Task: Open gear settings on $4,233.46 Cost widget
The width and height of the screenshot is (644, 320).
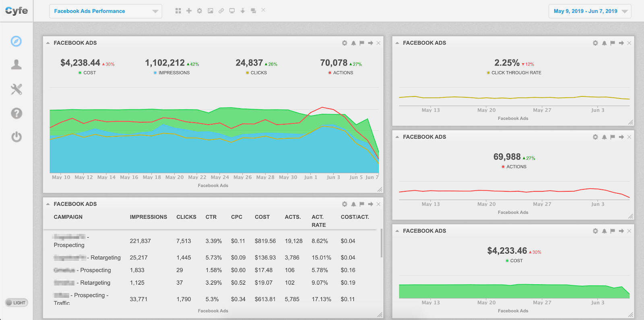Action: pyautogui.click(x=595, y=231)
